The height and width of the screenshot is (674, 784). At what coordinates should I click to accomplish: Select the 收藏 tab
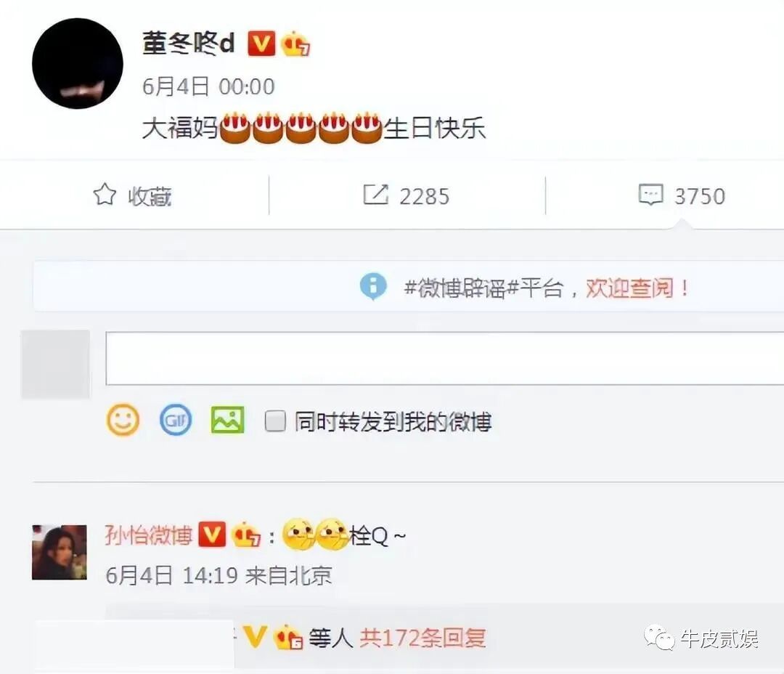[x=134, y=195]
